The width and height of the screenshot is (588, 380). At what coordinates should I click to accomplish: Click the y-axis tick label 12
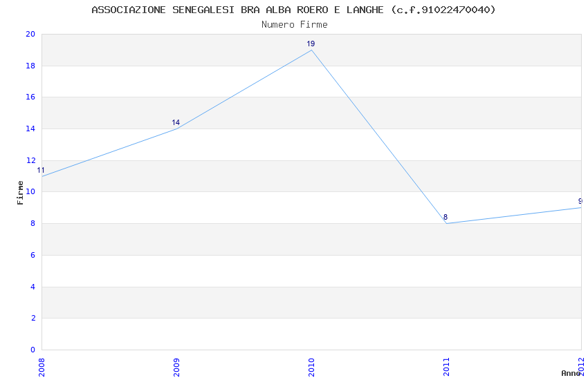pos(30,160)
